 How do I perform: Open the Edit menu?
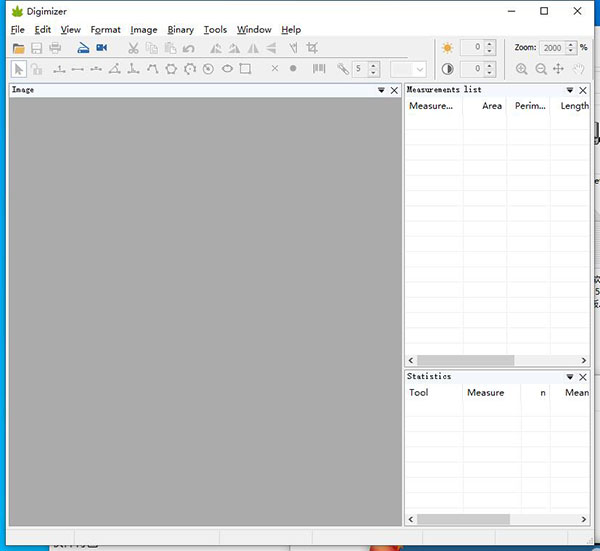[x=42, y=29]
